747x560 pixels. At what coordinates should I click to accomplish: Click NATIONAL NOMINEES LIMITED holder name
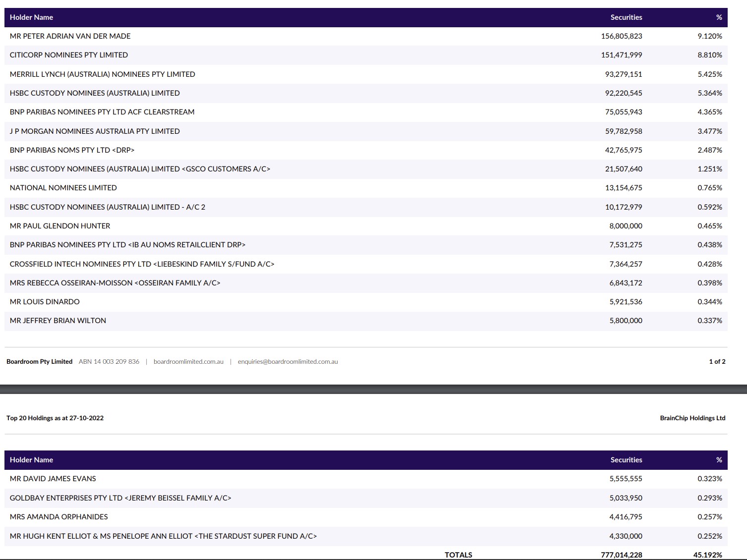[x=63, y=188]
